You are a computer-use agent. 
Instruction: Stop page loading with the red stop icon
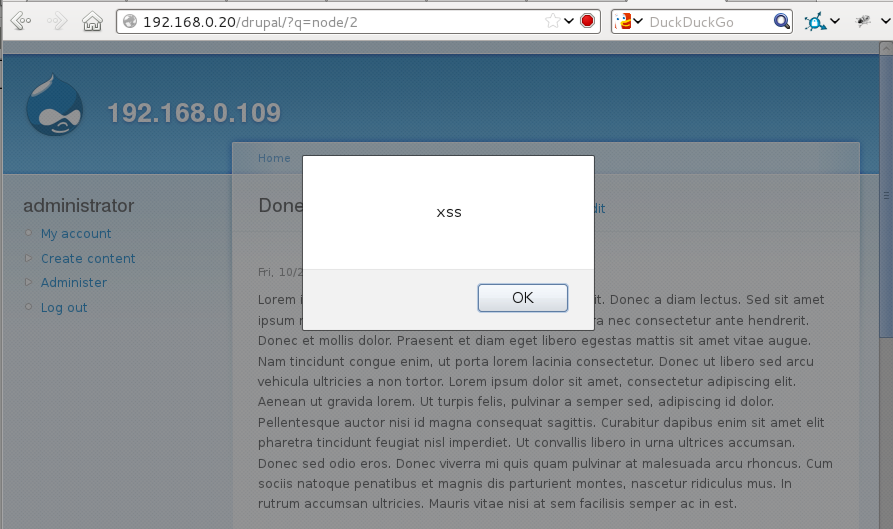point(587,21)
